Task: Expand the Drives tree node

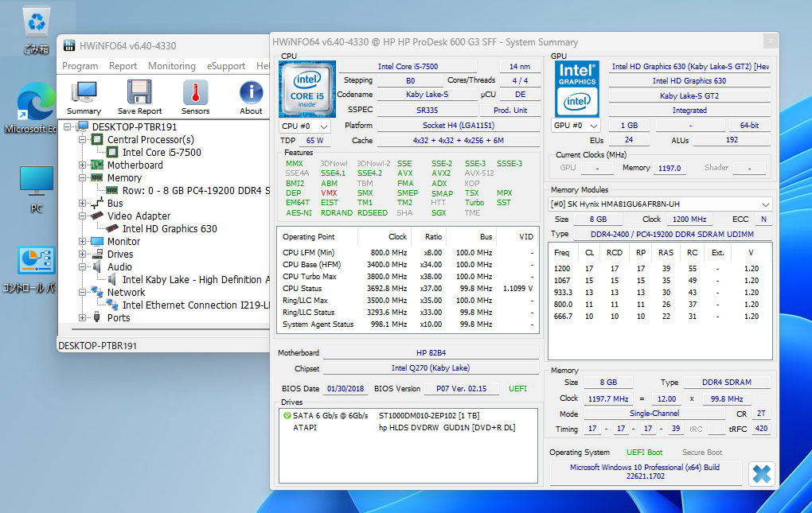Action: tap(82, 255)
